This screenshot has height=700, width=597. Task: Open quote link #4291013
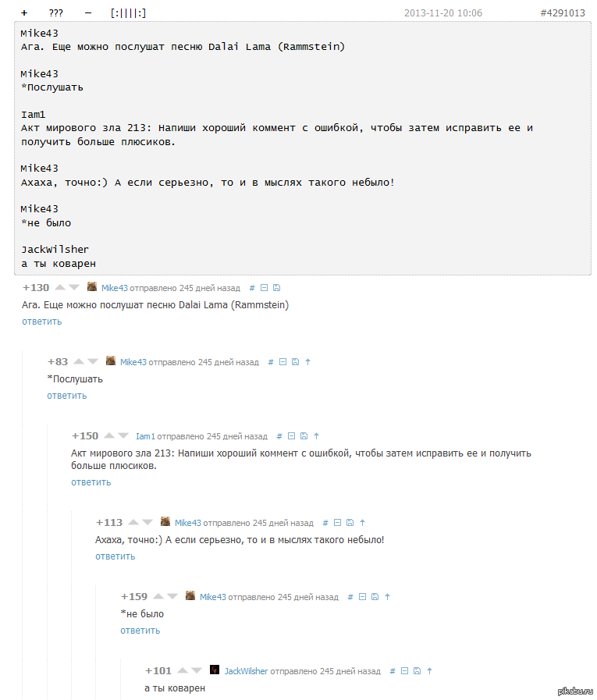[x=563, y=13]
